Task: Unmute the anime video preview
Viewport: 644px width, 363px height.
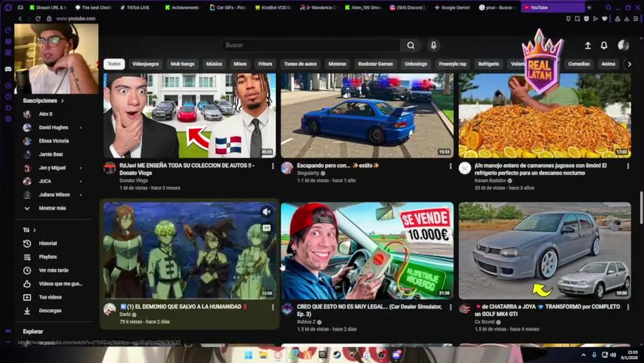Action: pyautogui.click(x=267, y=212)
